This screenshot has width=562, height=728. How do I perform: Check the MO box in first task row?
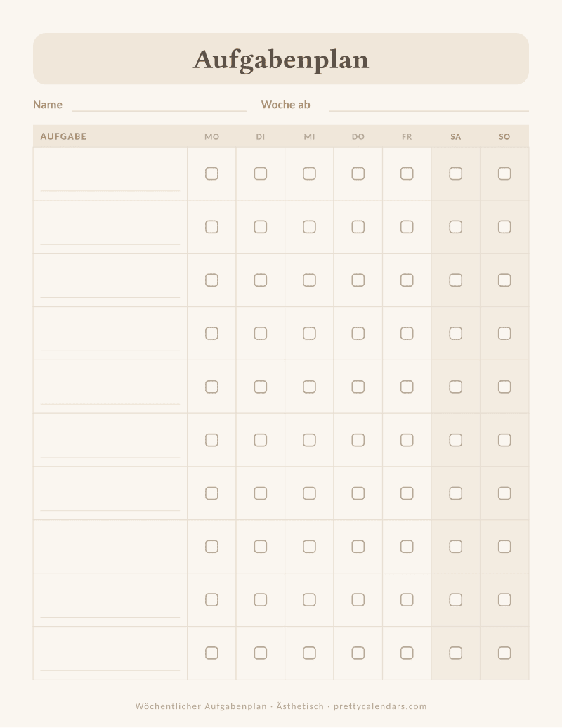(x=211, y=174)
